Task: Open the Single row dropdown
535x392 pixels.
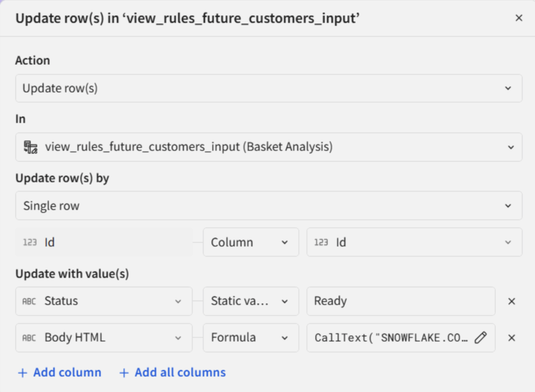Action: pos(269,206)
